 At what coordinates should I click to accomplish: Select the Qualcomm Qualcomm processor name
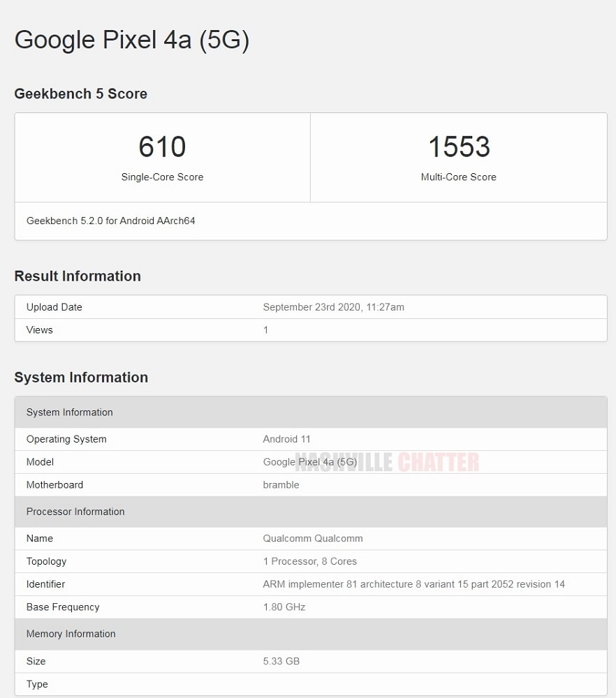point(313,539)
